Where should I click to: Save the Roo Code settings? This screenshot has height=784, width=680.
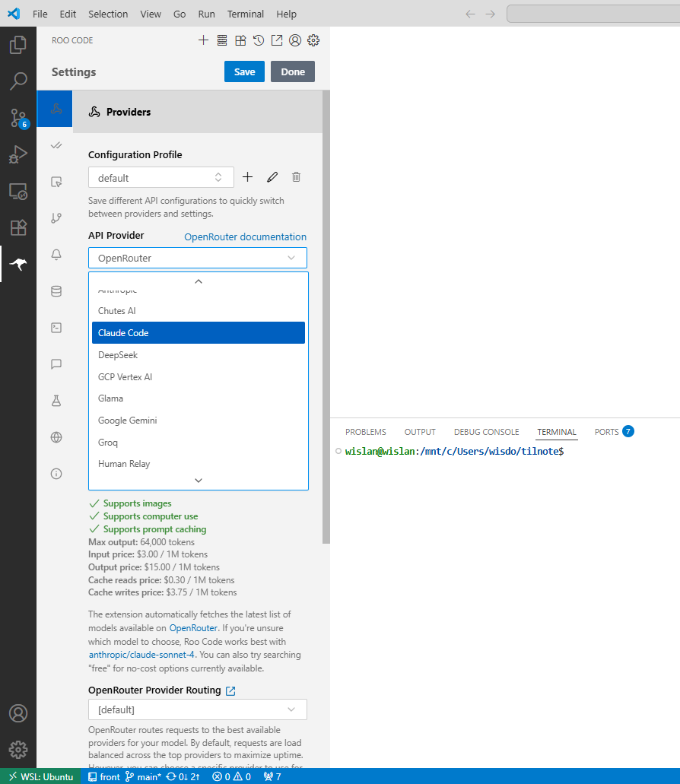coord(244,71)
